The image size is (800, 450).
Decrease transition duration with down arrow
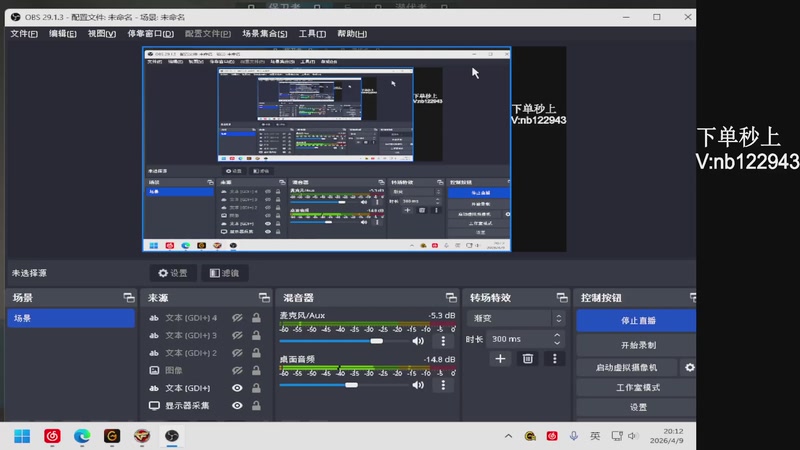[x=557, y=342]
